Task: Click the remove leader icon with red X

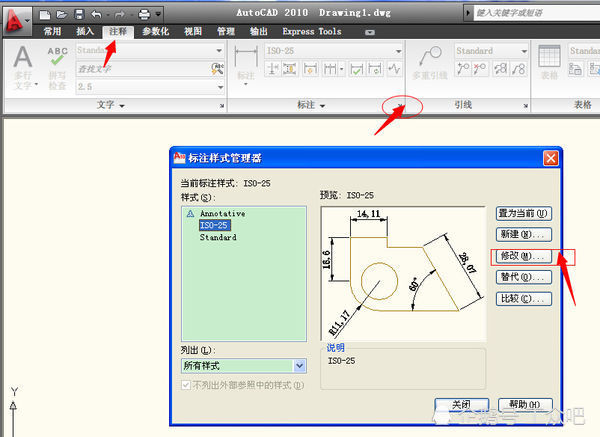Action: (479, 69)
